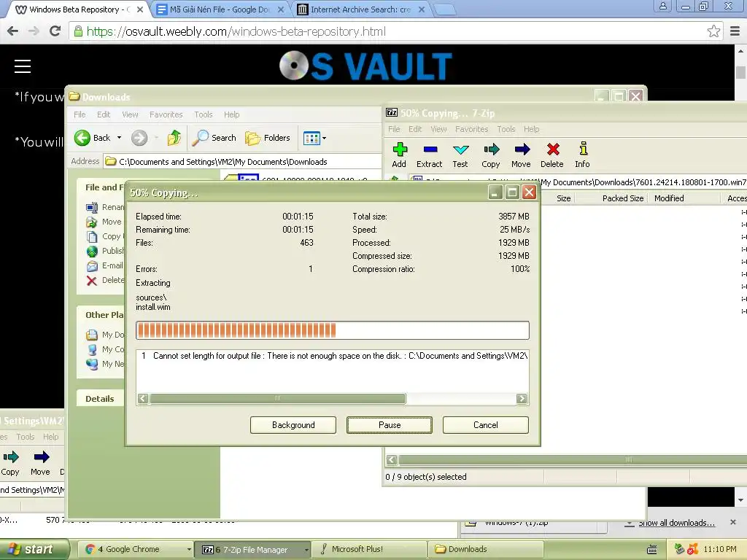
Task: Click Info icon in 7-Zip toolbar
Action: point(582,155)
